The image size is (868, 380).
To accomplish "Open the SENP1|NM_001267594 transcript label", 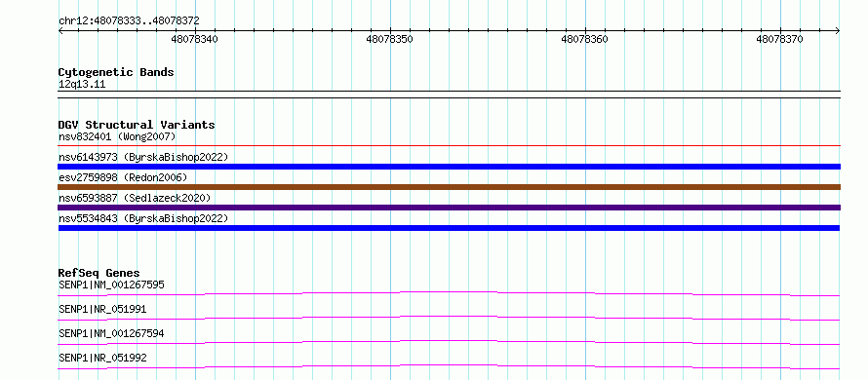I will click(111, 333).
